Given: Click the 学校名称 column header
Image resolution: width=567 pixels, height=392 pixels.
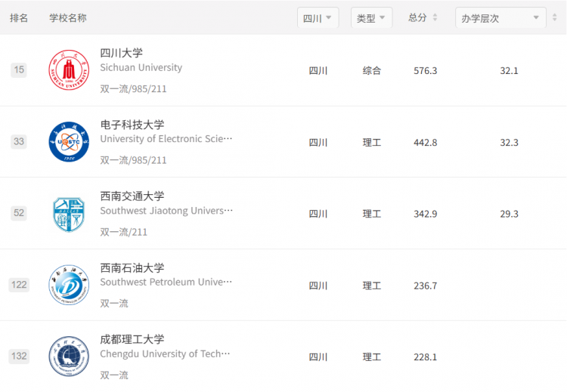Looking at the screenshot, I should click(68, 17).
